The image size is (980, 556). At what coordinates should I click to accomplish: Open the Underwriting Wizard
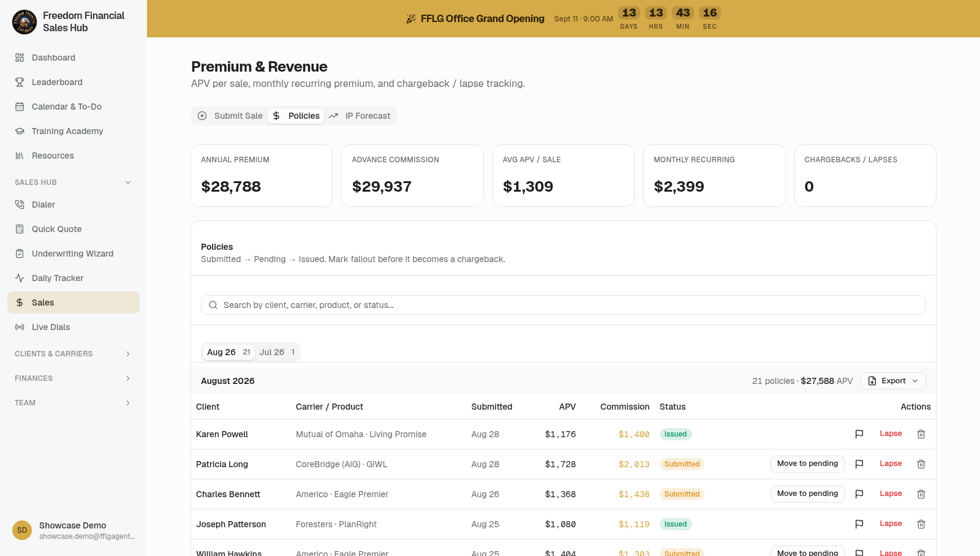pyautogui.click(x=73, y=254)
